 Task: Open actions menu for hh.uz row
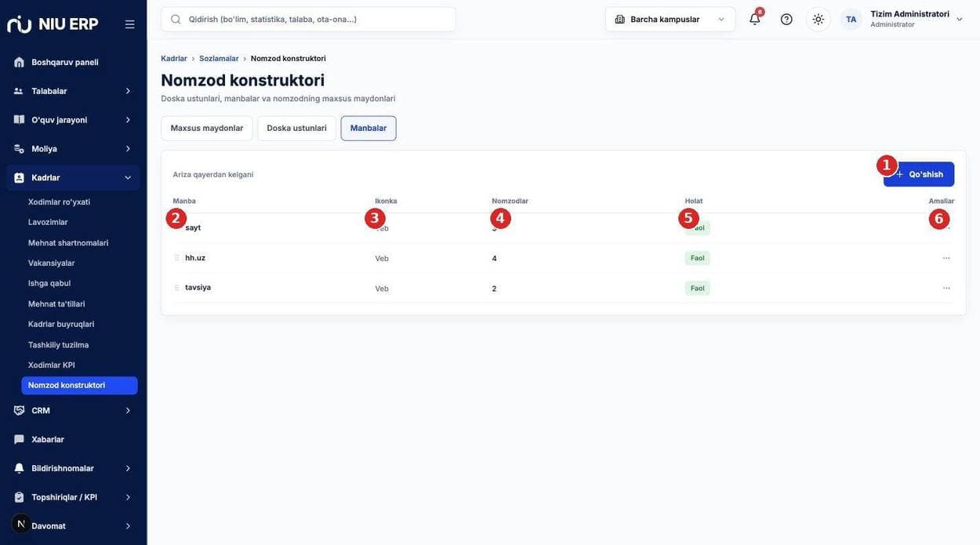coord(946,258)
